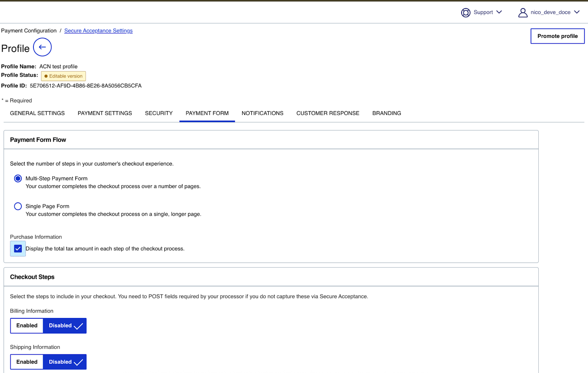Switch to the General Settings tab
Image resolution: width=588 pixels, height=373 pixels.
tap(37, 113)
